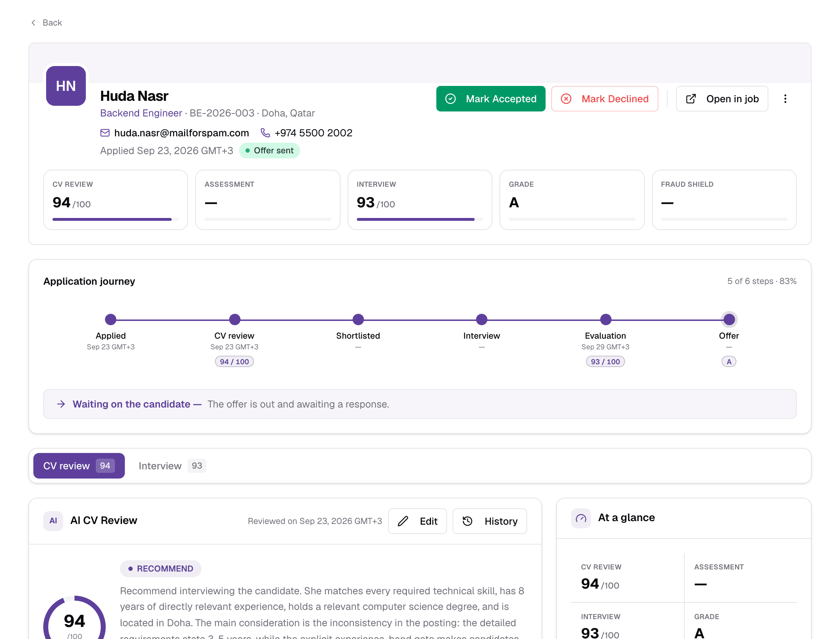The height and width of the screenshot is (639, 840).
Task: Click the back chevron arrow icon
Action: [33, 22]
